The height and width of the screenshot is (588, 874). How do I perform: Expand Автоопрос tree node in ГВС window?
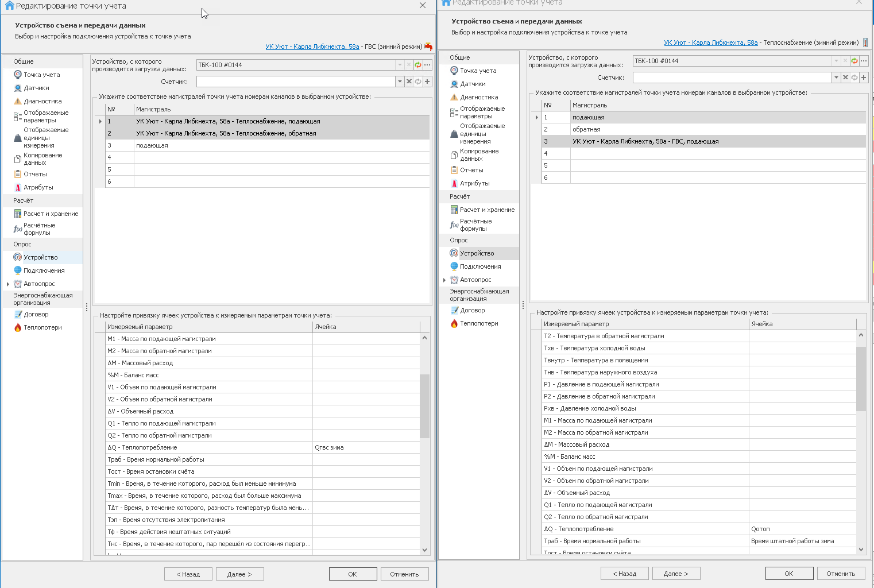(x=7, y=284)
